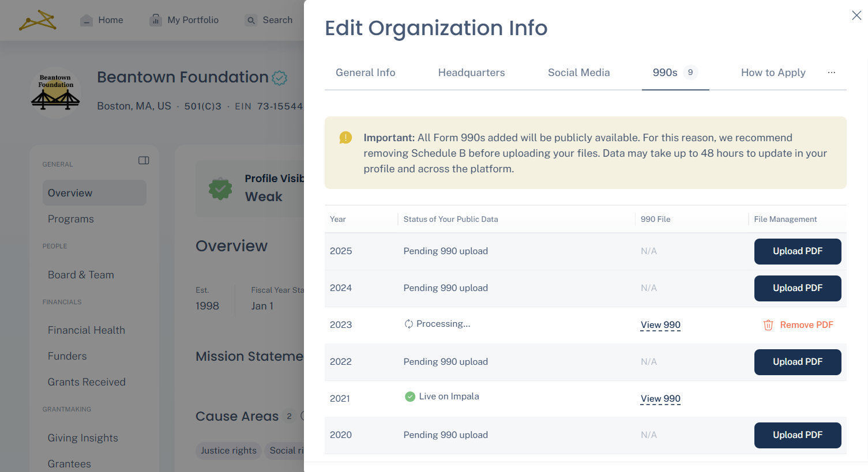Click the 9 count badge on 990s tab
The image size is (868, 472).
pos(690,73)
